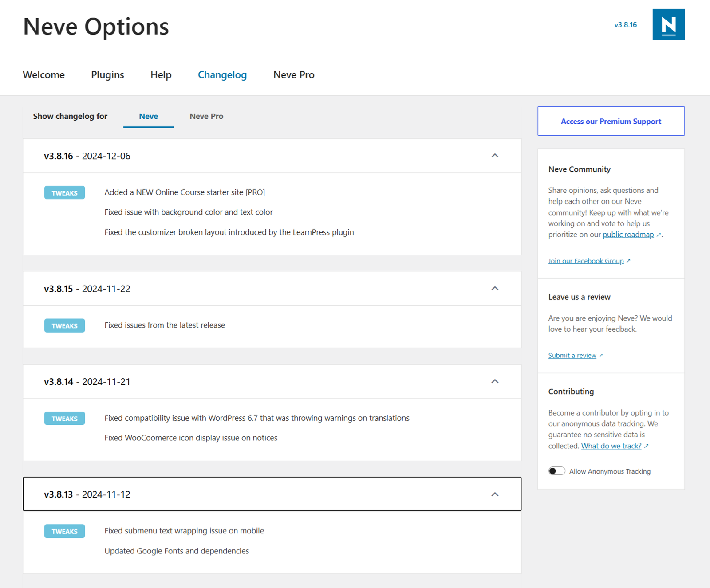Open the Welcome tab

tap(43, 75)
